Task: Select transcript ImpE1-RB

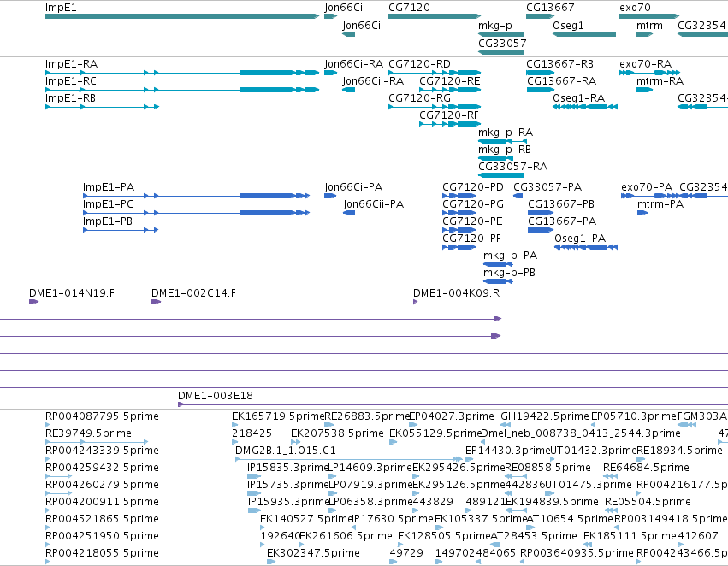Action: tap(102, 107)
